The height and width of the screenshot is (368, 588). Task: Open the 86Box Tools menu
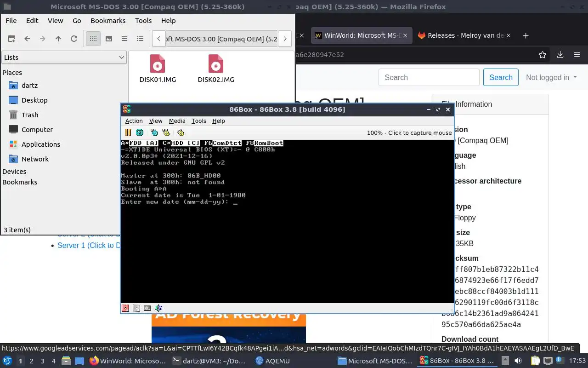click(x=198, y=121)
